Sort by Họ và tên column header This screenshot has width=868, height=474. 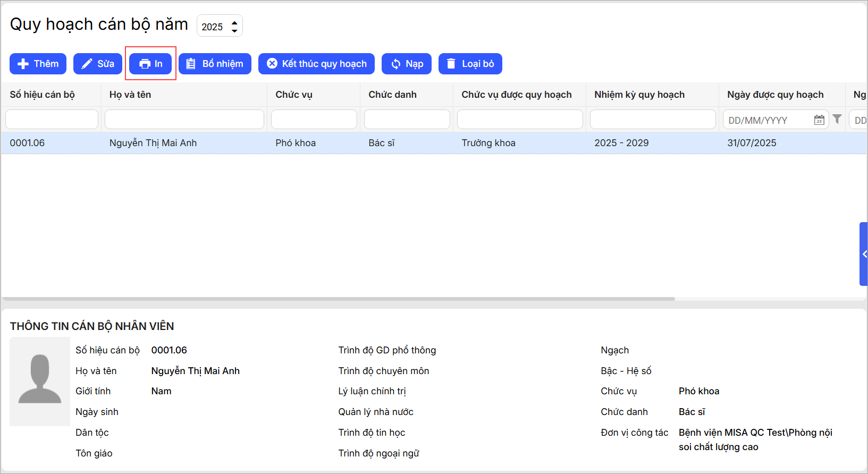coord(130,95)
